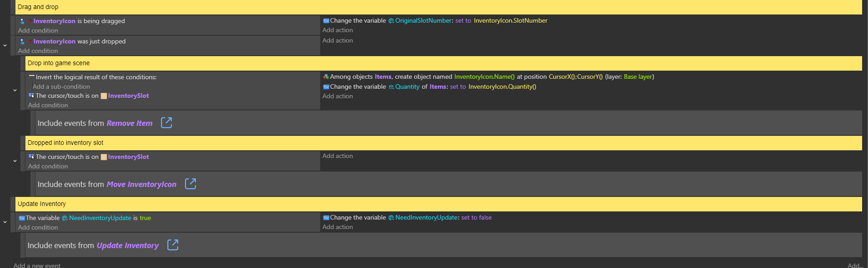Collapse the 'Invert the logical result' event chevron
The width and height of the screenshot is (868, 268).
(15, 91)
